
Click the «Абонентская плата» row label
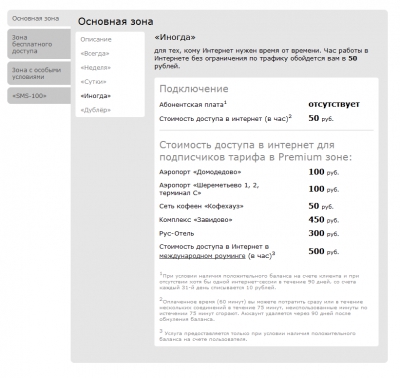193,104
